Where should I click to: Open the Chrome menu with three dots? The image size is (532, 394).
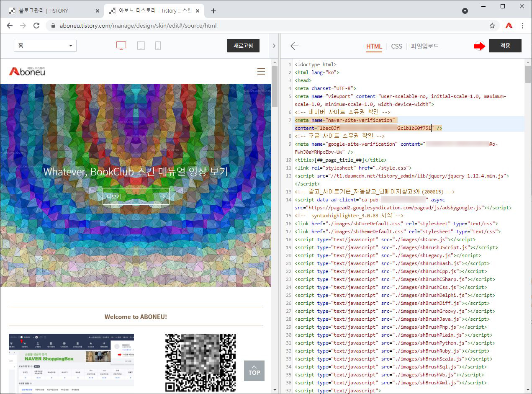(x=522, y=26)
